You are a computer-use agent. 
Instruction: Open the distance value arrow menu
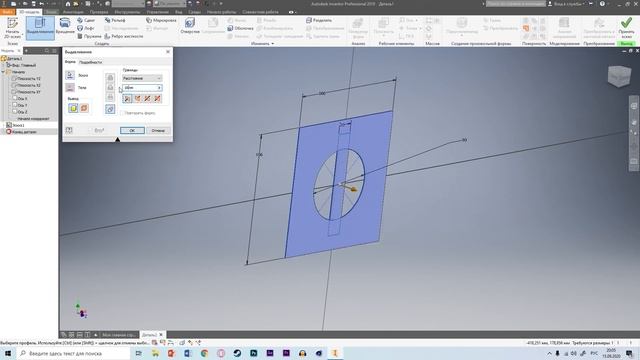tap(159, 88)
